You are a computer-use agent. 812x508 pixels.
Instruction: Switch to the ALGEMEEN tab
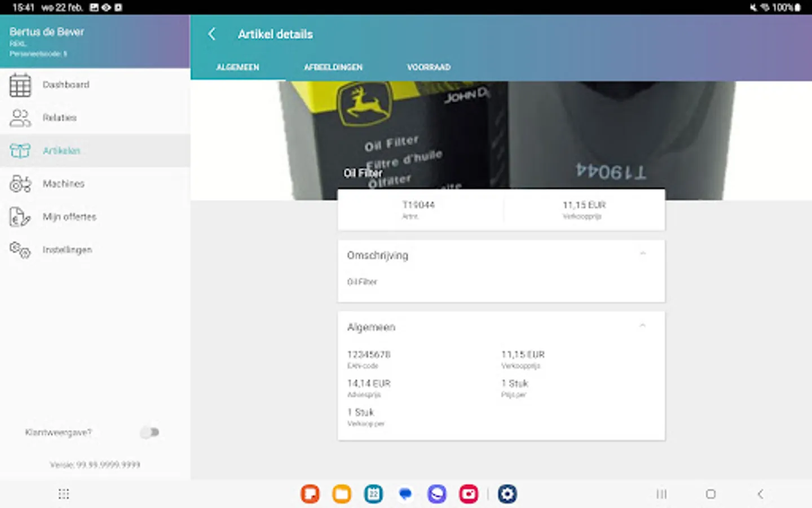tap(238, 67)
